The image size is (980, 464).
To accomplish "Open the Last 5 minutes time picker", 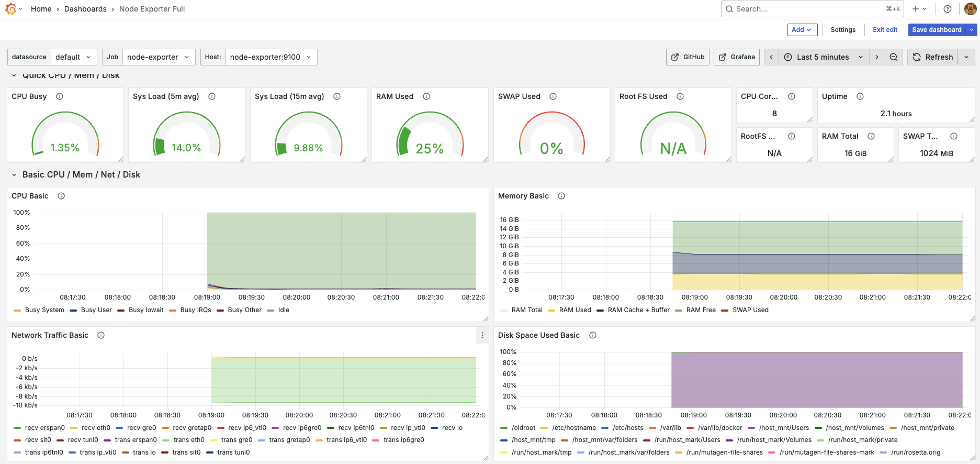I will [x=824, y=57].
